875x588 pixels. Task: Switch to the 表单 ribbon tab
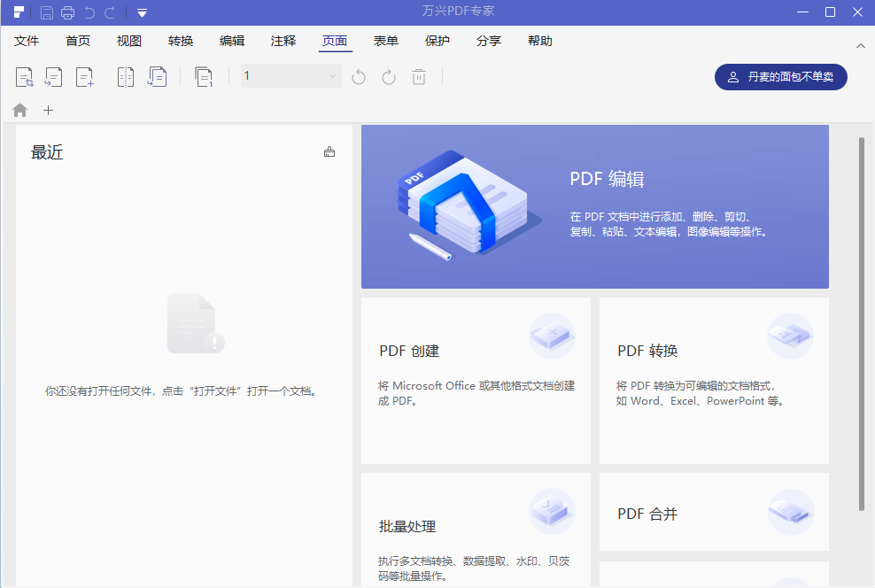tap(386, 41)
